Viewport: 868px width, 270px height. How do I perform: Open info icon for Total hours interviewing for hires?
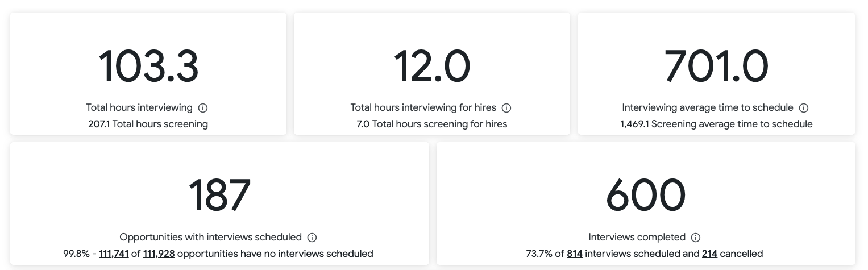(x=506, y=107)
